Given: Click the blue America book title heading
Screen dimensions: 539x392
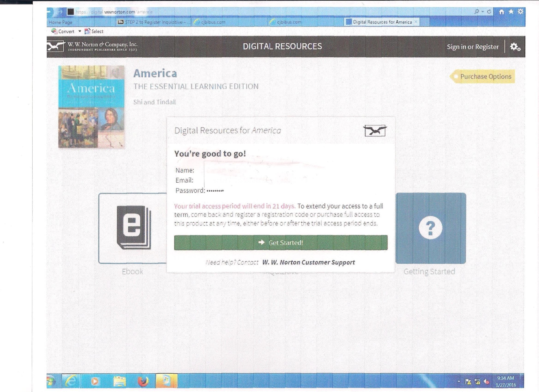Looking at the screenshot, I should (155, 73).
